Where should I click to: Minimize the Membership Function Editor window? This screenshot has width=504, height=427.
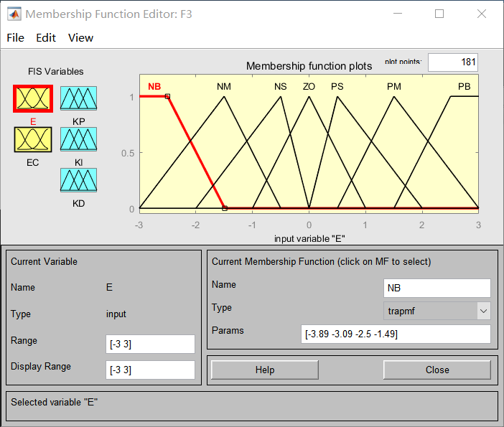(x=398, y=14)
